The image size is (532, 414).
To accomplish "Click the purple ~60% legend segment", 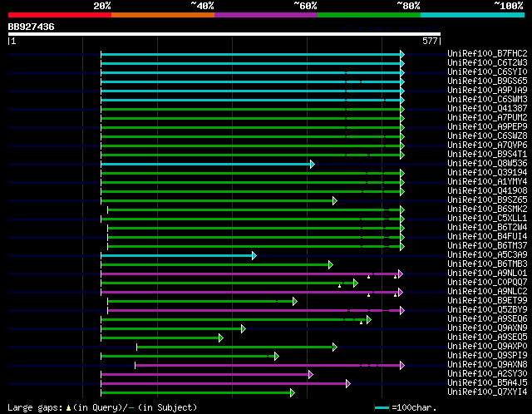I will click(x=266, y=15).
